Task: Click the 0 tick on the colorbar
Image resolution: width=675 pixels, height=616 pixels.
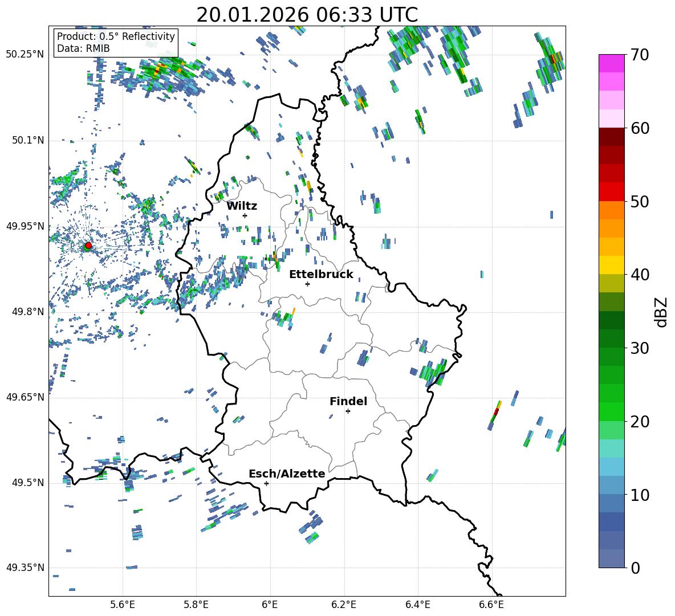Action: click(x=636, y=568)
